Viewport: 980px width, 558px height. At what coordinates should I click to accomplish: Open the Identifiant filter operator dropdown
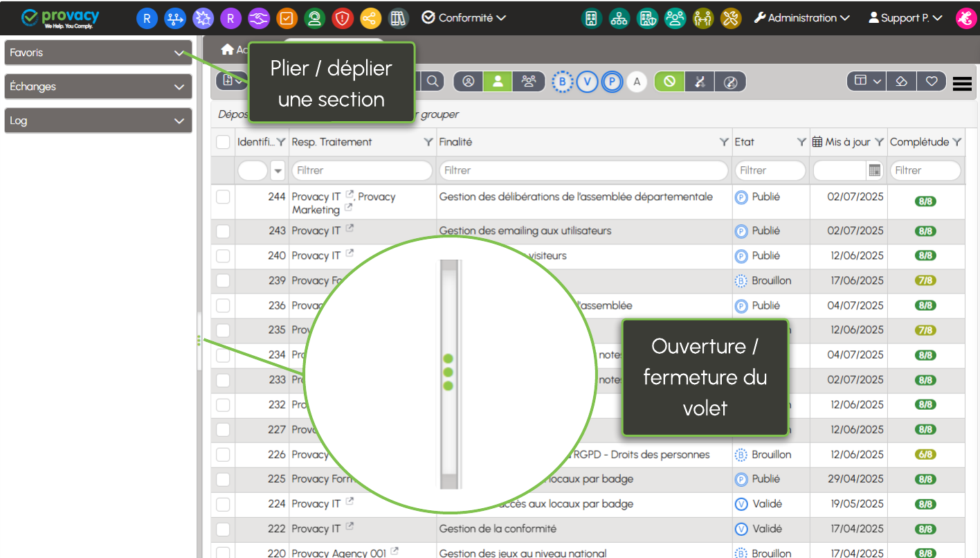[278, 170]
